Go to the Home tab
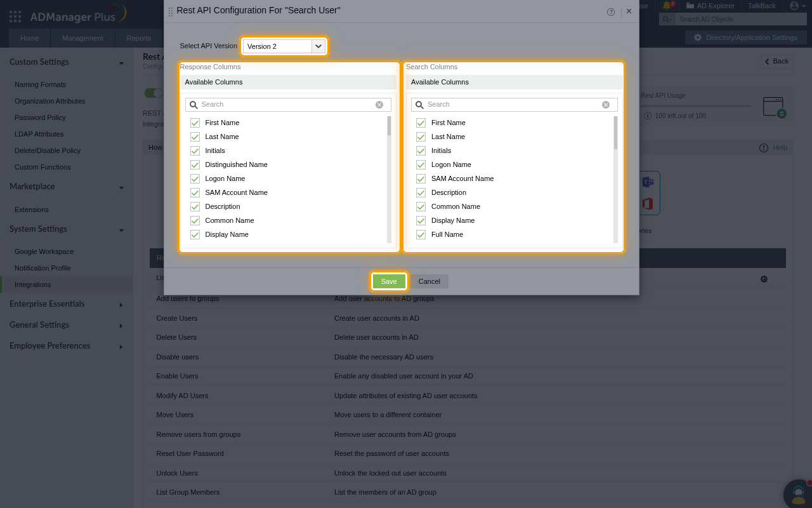The height and width of the screenshot is (508, 812). (30, 38)
